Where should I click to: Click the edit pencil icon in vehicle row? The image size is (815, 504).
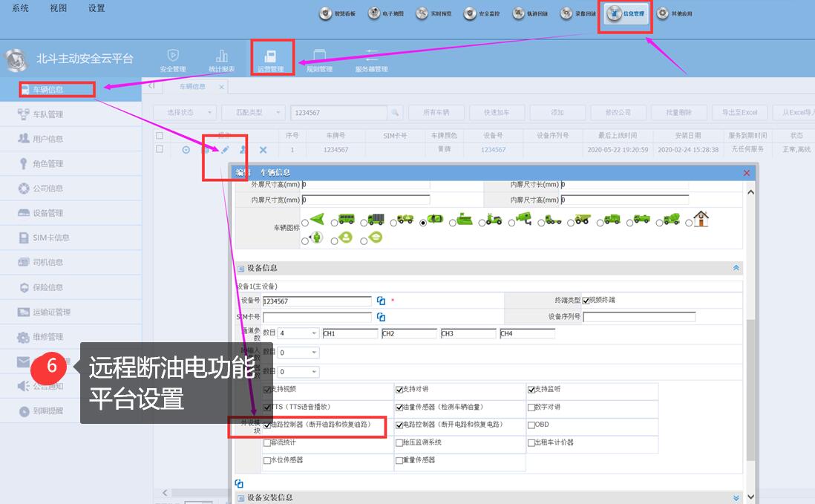(x=226, y=150)
